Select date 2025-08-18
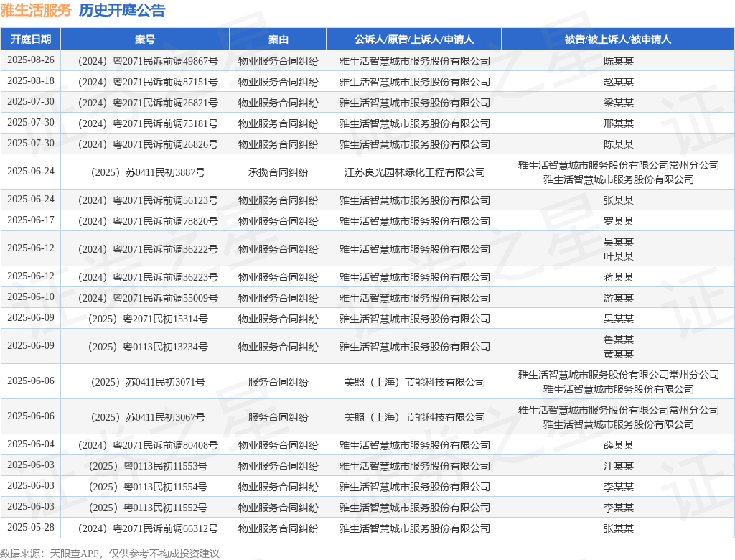 [30, 80]
